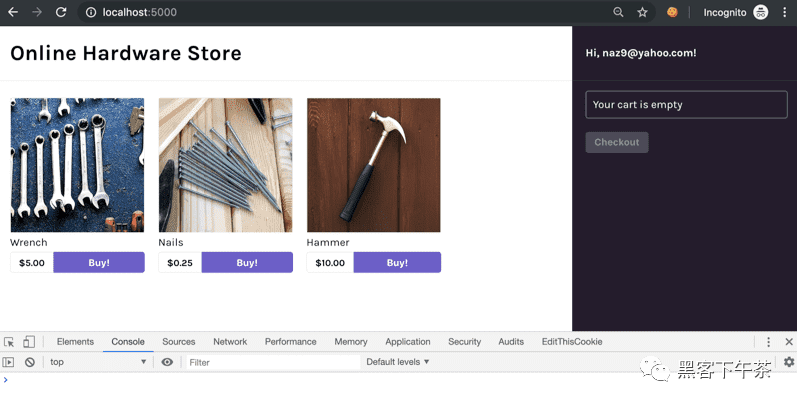Go back with the browser back arrow
The height and width of the screenshot is (404, 797).
(x=13, y=12)
